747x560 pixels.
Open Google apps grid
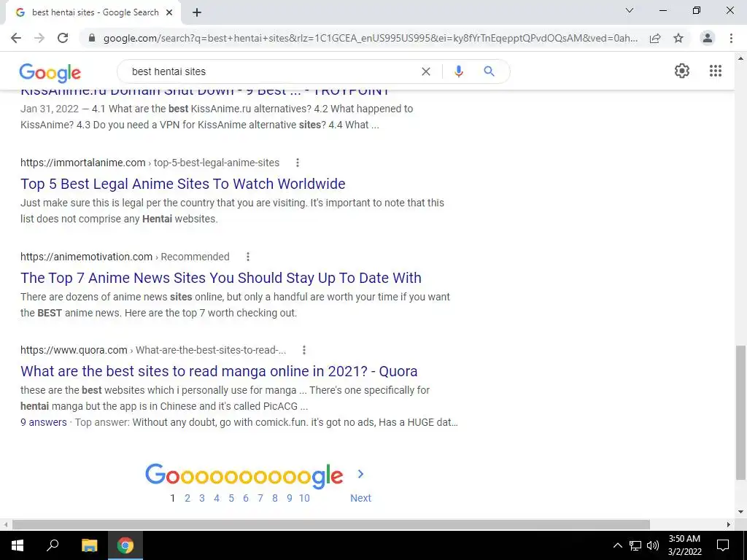click(716, 71)
